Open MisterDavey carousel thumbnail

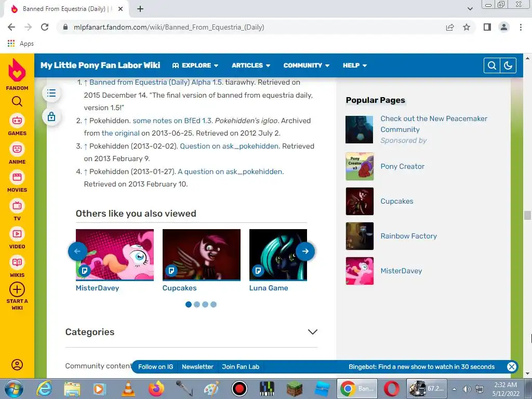(x=115, y=255)
